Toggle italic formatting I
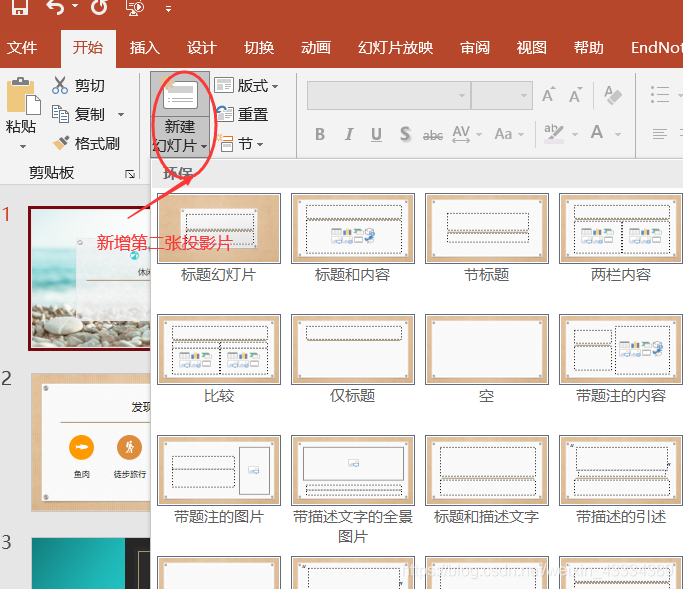 348,134
